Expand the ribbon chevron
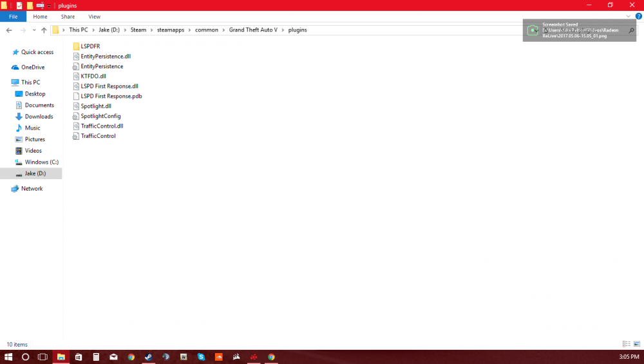The height and width of the screenshot is (364, 644). tap(628, 17)
